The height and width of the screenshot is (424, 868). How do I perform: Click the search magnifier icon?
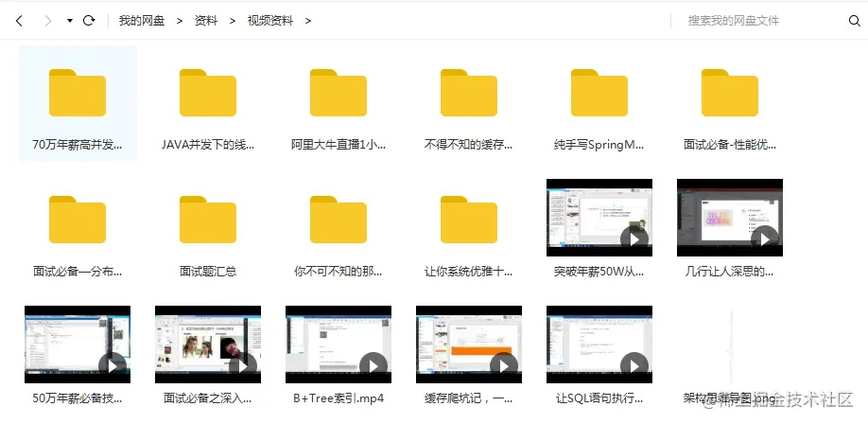854,21
